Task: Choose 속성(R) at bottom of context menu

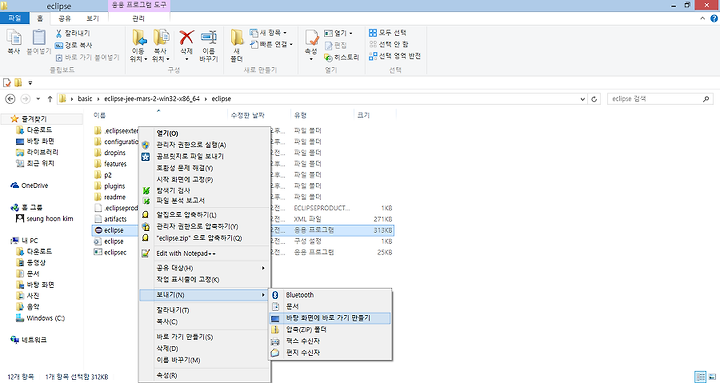Action: click(205, 375)
